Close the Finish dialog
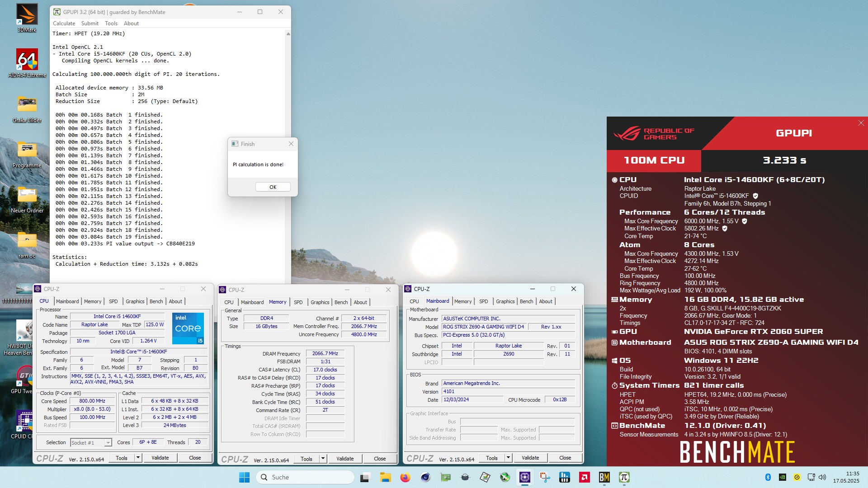The image size is (868, 488). click(x=291, y=144)
